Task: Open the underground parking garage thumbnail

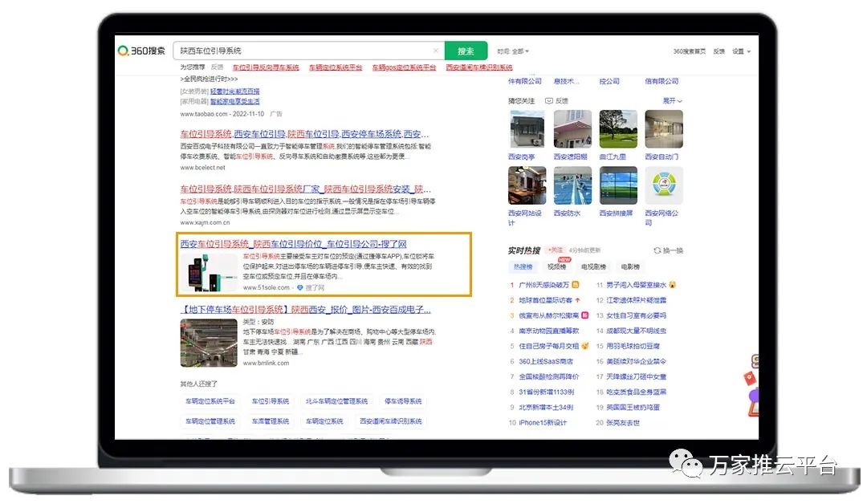Action: point(208,343)
